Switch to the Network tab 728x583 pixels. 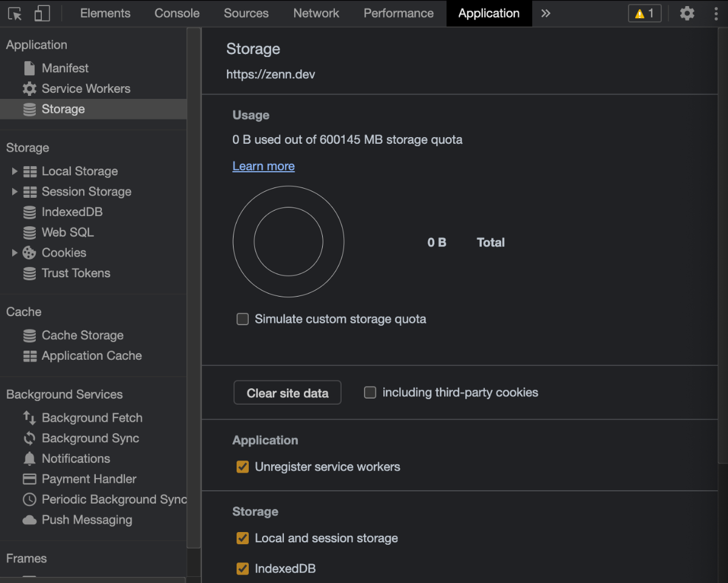coord(316,13)
